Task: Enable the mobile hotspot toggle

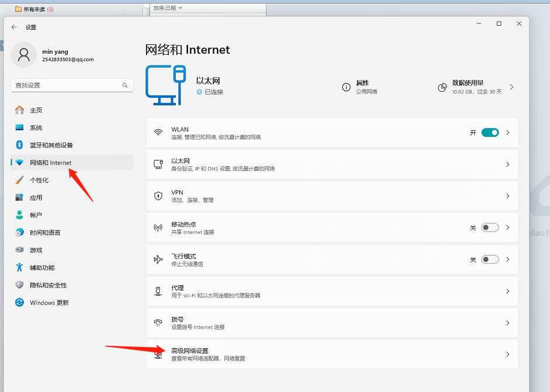Action: [490, 228]
